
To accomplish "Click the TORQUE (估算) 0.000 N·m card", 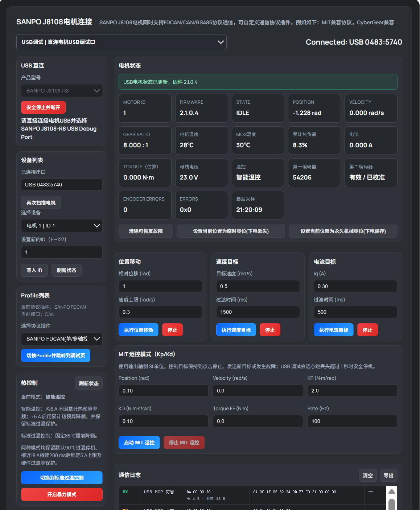I will point(145,173).
